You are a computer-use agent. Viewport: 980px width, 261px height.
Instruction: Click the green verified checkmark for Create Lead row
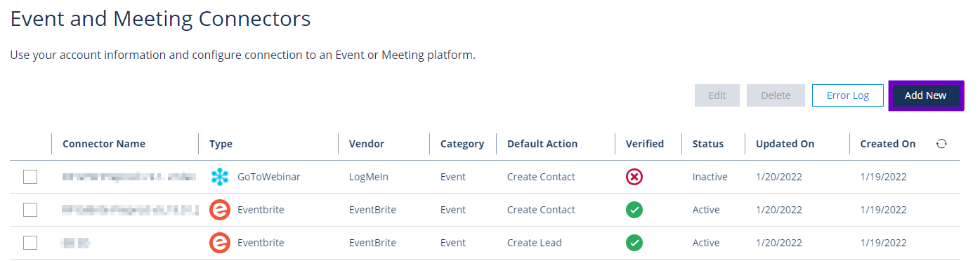click(634, 243)
